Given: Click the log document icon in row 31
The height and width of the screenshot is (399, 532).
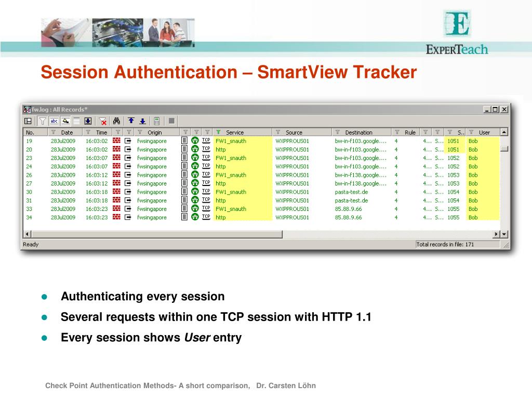Looking at the screenshot, I should tap(184, 200).
